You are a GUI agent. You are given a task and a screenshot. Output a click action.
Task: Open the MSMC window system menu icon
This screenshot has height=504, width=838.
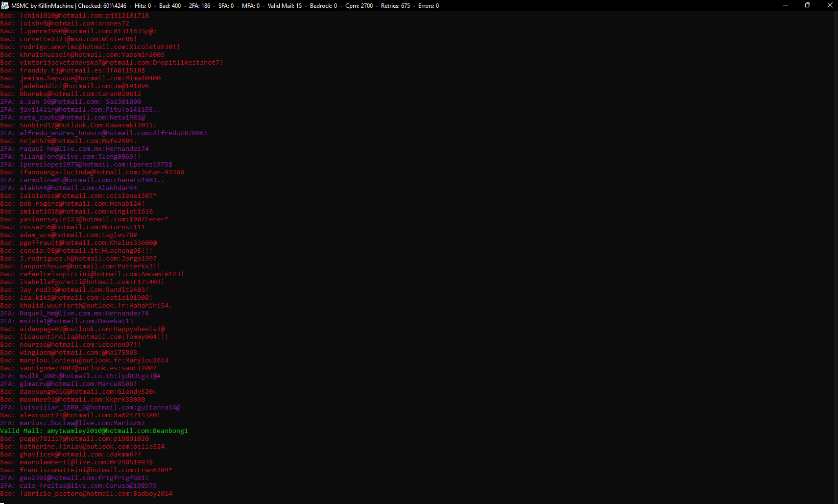[x=5, y=5]
